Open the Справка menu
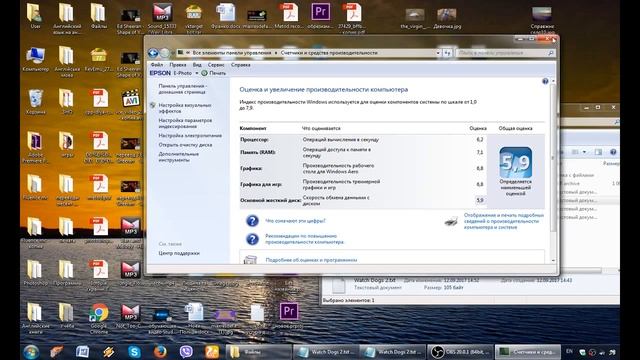The width and height of the screenshot is (640, 360). click(241, 65)
